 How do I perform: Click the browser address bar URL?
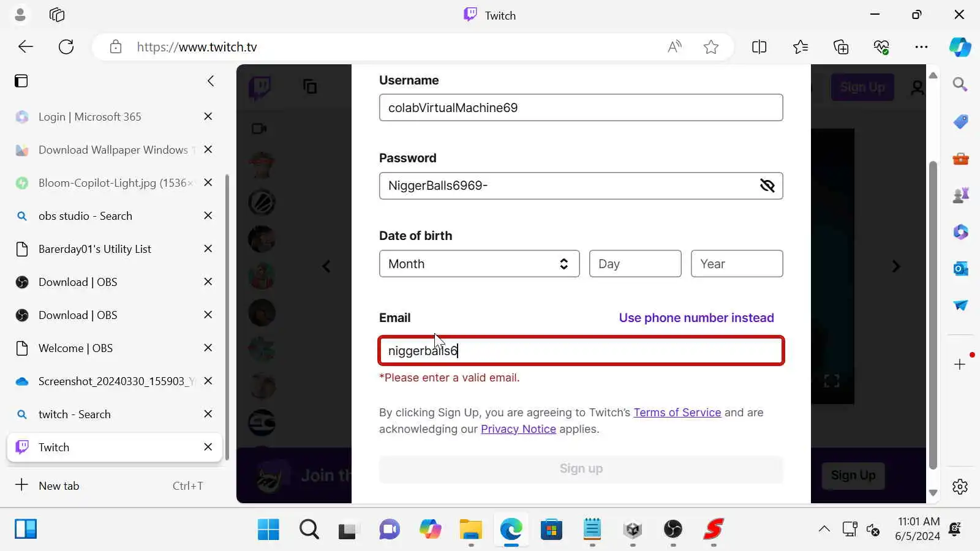pos(197,47)
